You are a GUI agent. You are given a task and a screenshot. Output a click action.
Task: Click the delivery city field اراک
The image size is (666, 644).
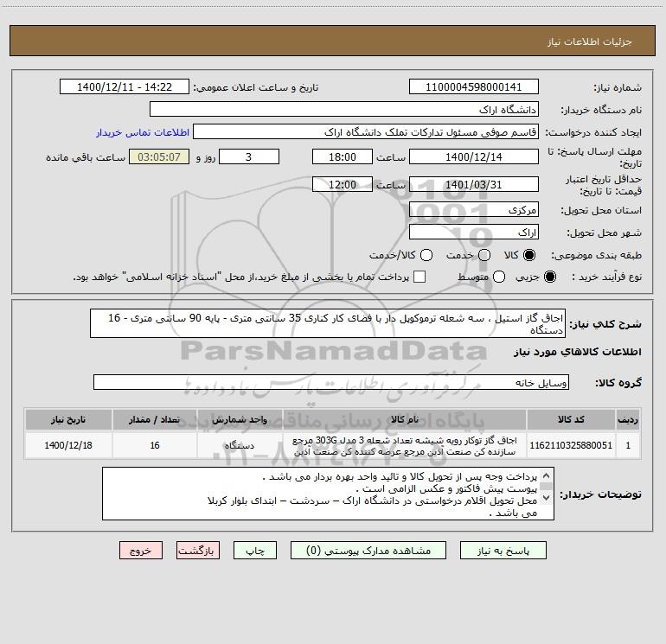(474, 233)
